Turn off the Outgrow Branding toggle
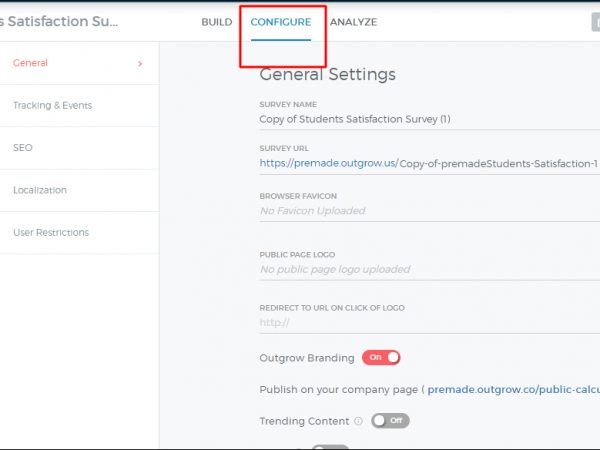Image resolution: width=600 pixels, height=450 pixels. pos(381,357)
